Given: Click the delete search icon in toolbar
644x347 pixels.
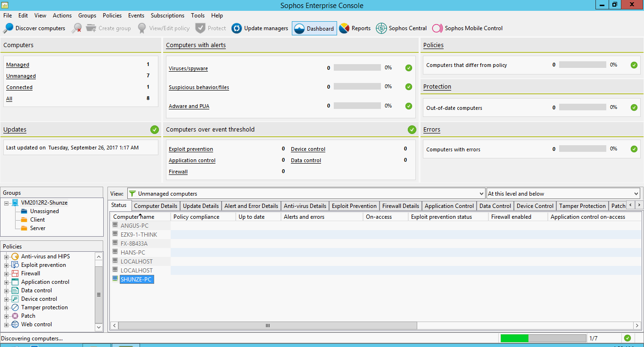Looking at the screenshot, I should (x=76, y=28).
